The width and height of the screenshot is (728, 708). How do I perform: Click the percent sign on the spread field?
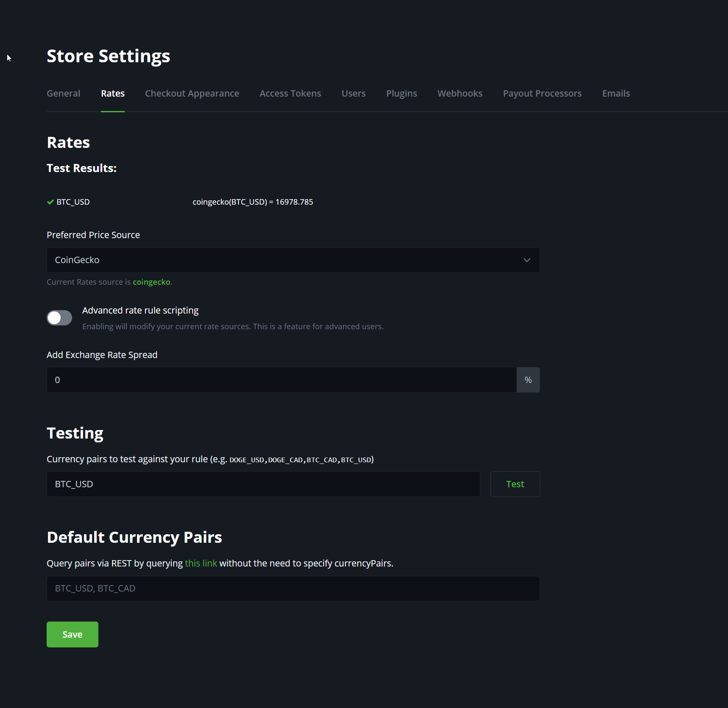pyautogui.click(x=528, y=380)
